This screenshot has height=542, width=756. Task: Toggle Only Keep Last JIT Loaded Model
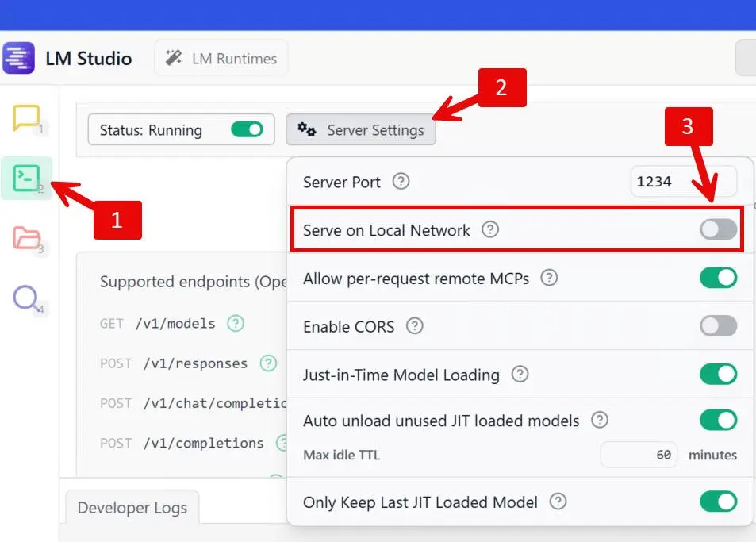pyautogui.click(x=718, y=502)
